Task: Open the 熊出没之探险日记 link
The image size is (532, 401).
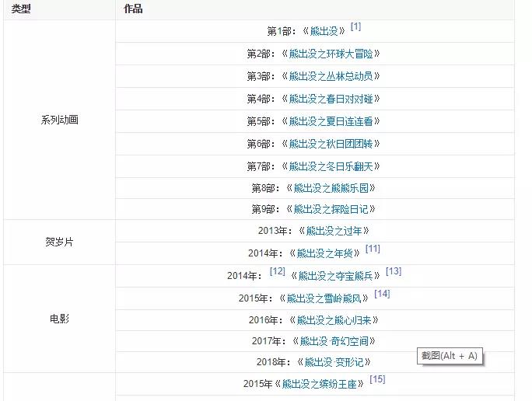Action: click(x=331, y=210)
